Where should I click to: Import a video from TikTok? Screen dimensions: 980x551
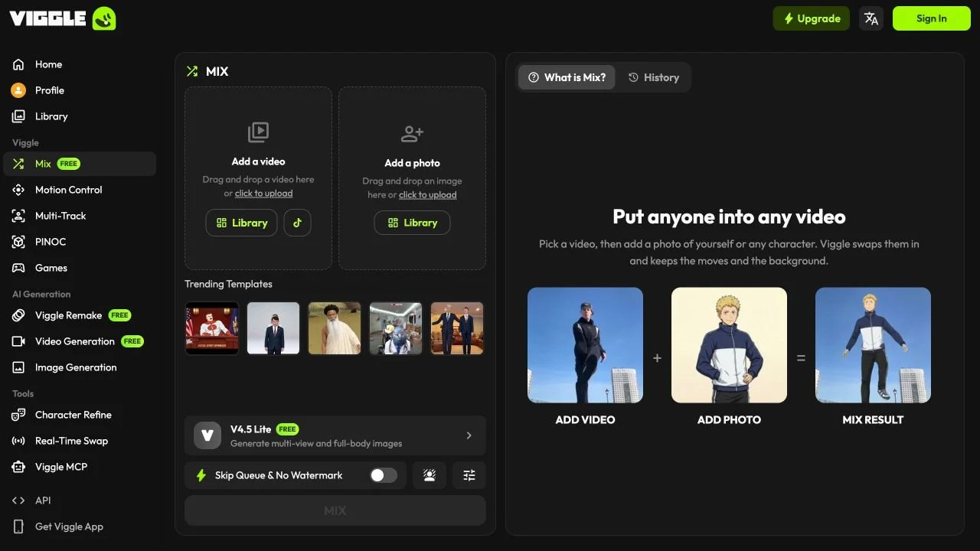point(297,223)
